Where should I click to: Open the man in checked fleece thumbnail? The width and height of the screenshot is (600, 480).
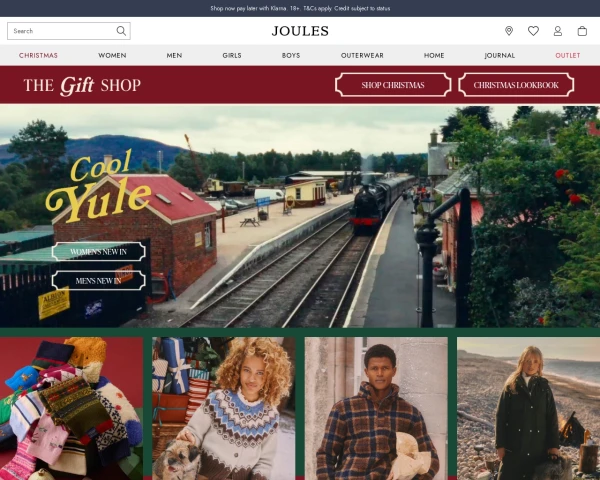[376, 408]
